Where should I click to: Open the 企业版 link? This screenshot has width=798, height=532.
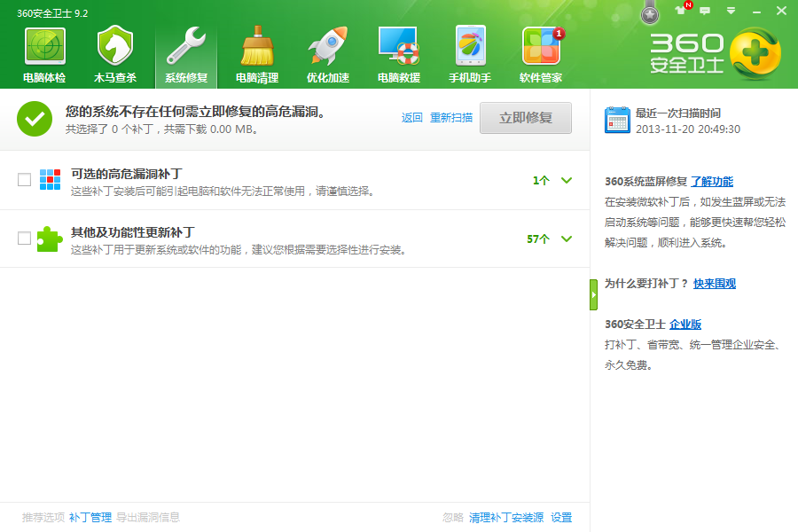click(x=685, y=325)
